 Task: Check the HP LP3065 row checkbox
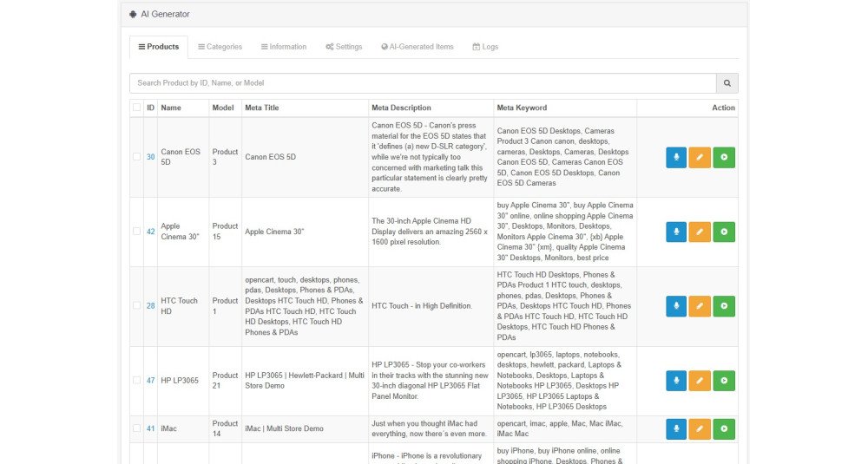pyautogui.click(x=137, y=380)
